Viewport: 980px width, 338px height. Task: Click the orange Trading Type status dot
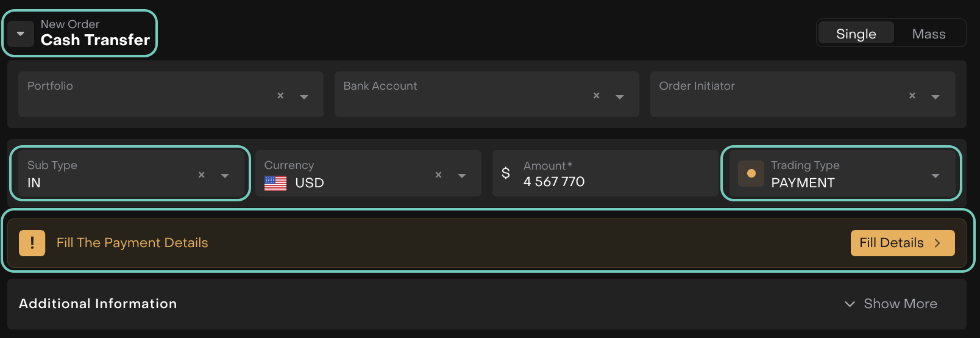[751, 173]
